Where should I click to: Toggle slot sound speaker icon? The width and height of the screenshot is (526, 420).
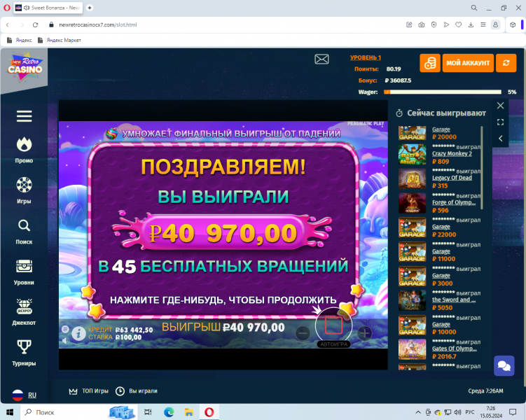pyautogui.click(x=65, y=340)
